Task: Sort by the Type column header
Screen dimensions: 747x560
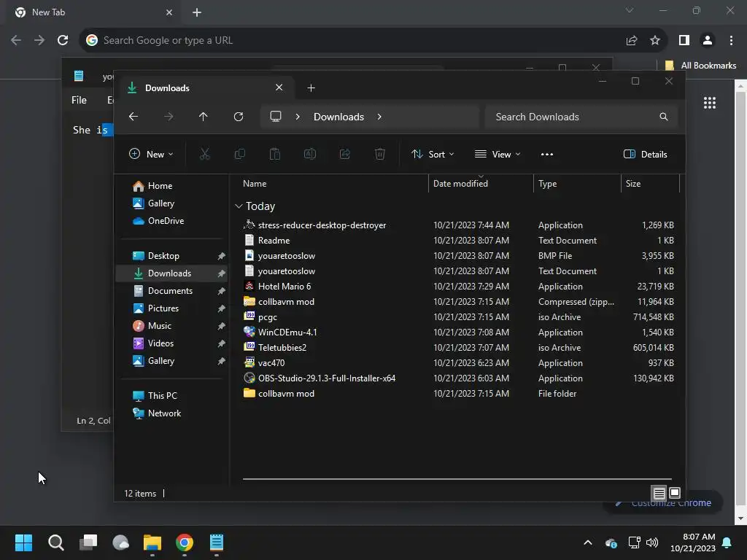Action: pos(577,183)
